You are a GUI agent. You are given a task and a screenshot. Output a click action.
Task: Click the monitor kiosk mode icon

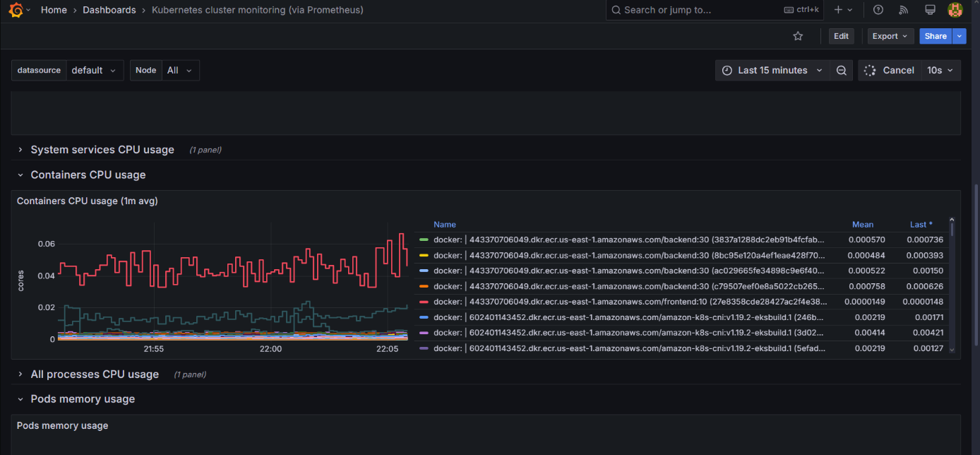pos(930,10)
